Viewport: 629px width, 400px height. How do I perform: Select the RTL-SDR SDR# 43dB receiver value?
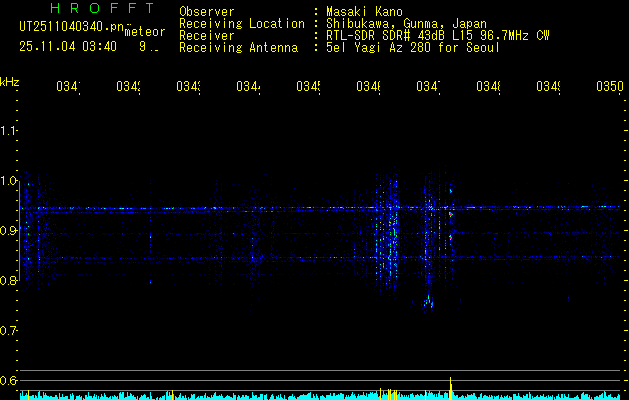click(x=438, y=36)
